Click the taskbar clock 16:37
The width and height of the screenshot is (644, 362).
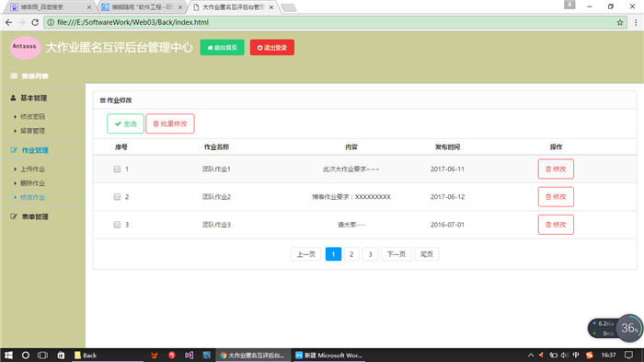(x=609, y=355)
